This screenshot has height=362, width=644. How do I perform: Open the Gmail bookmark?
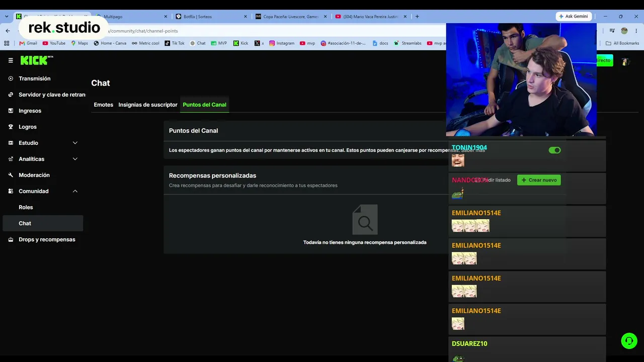(x=28, y=43)
